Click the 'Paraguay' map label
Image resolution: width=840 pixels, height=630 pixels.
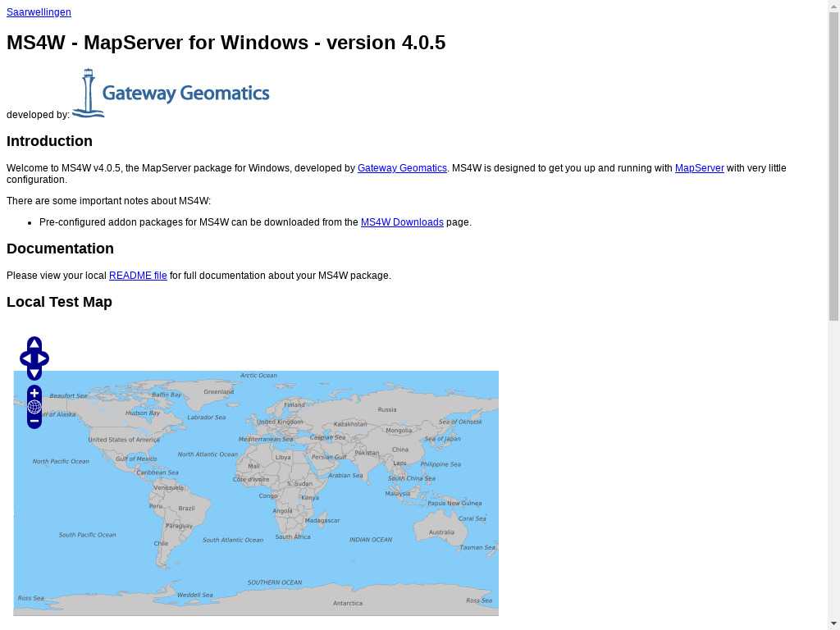(179, 526)
